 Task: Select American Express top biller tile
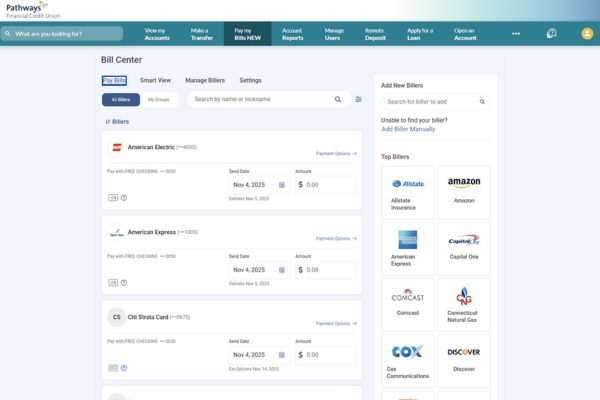pyautogui.click(x=408, y=249)
